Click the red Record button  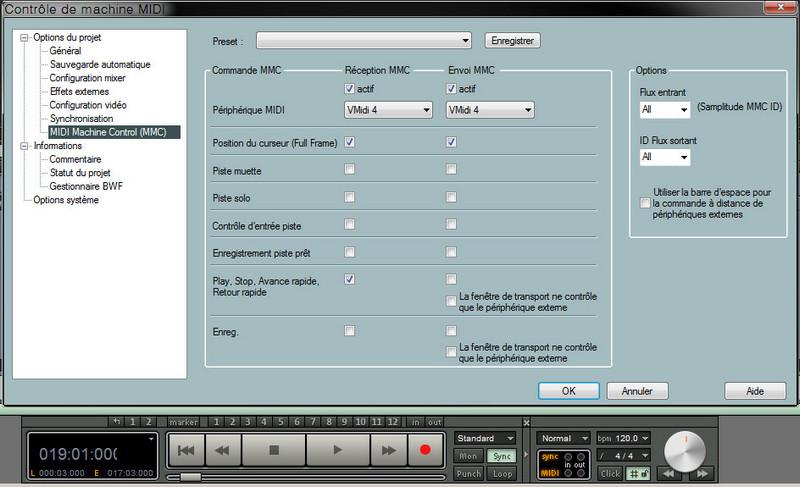(x=425, y=451)
